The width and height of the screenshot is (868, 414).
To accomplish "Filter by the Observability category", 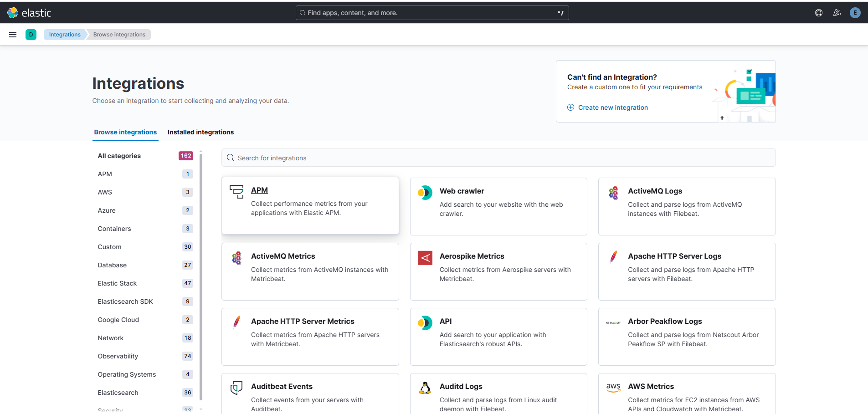I will [x=145, y=356].
